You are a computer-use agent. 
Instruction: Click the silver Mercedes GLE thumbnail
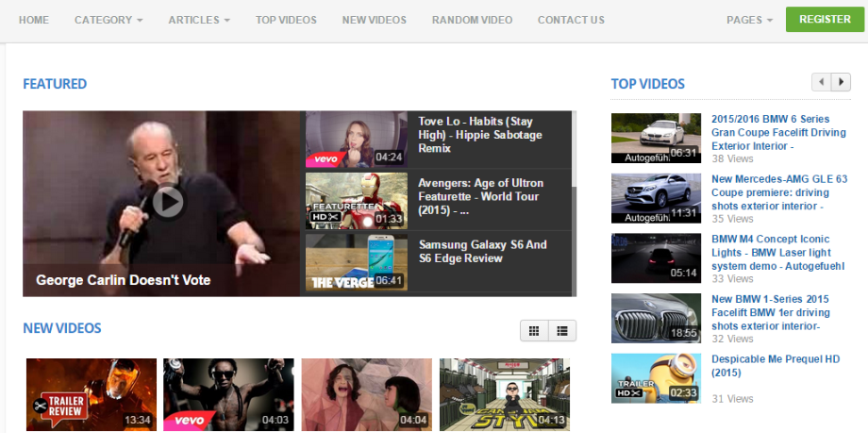(656, 198)
